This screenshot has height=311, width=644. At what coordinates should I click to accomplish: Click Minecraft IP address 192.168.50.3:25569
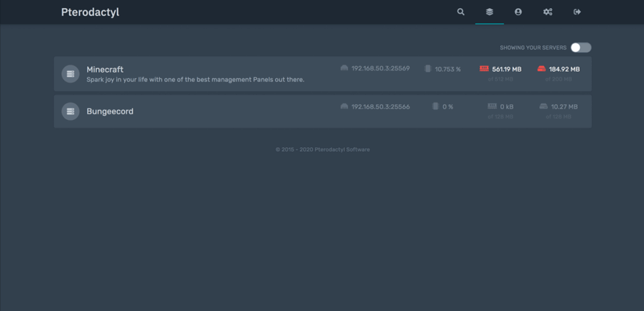[x=380, y=68]
